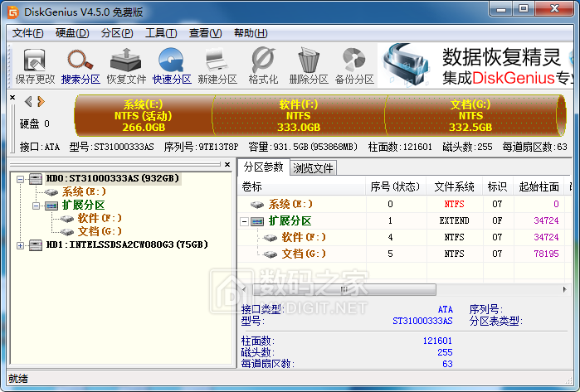Sort by 标识 column header
This screenshot has height=392, width=580.
pos(498,186)
